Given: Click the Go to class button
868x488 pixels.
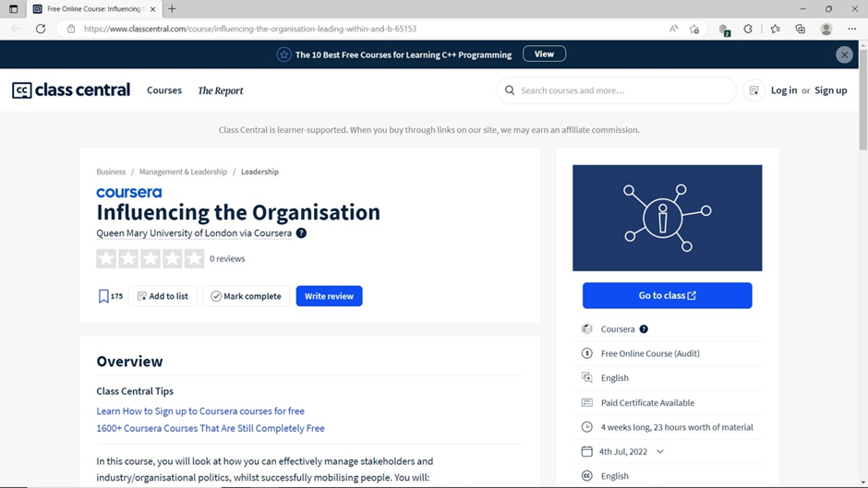Looking at the screenshot, I should point(667,295).
